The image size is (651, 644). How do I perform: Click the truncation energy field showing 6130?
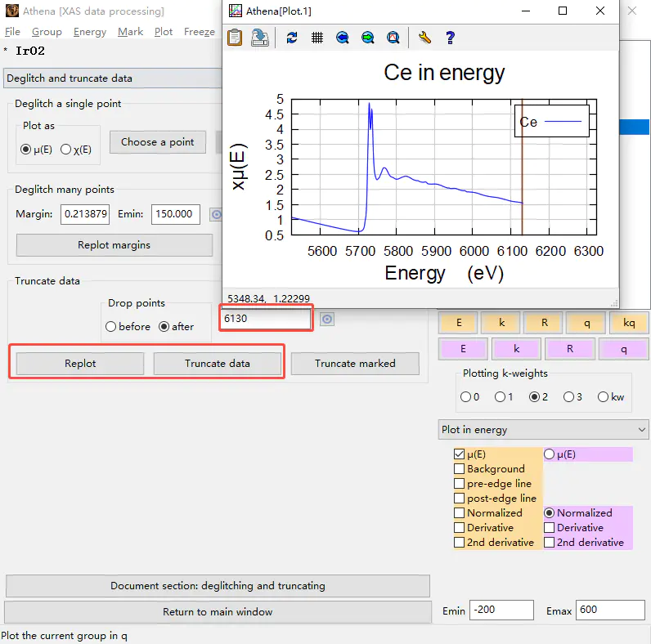[x=265, y=319]
